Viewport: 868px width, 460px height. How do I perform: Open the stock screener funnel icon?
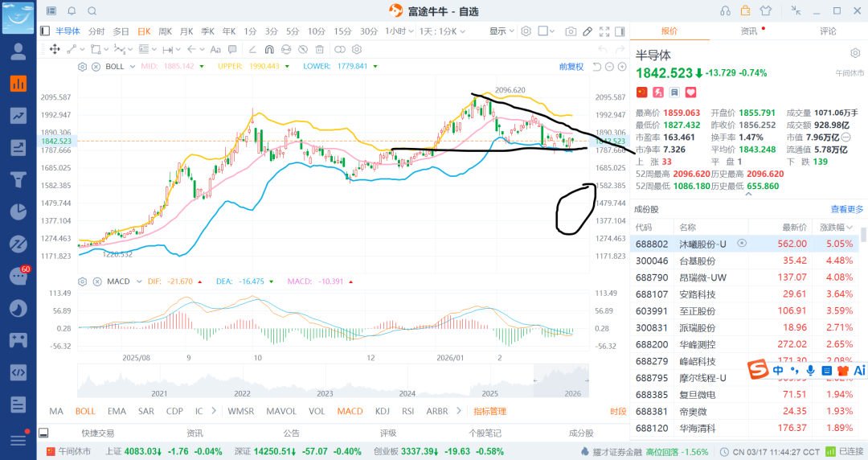18,179
